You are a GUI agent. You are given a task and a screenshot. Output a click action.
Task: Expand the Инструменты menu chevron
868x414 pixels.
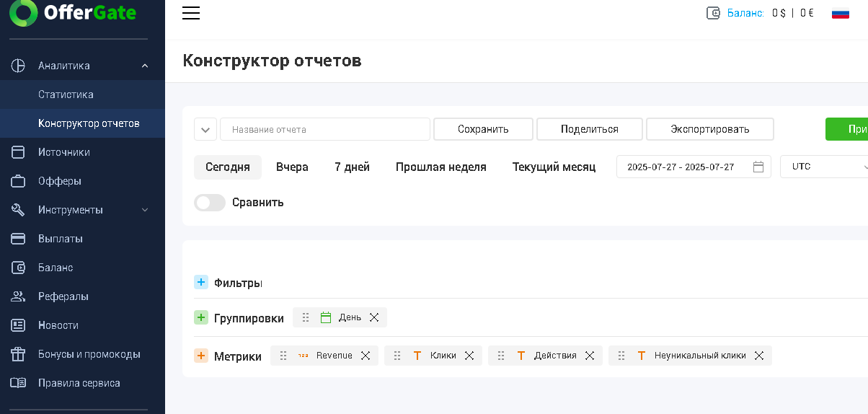click(x=145, y=210)
